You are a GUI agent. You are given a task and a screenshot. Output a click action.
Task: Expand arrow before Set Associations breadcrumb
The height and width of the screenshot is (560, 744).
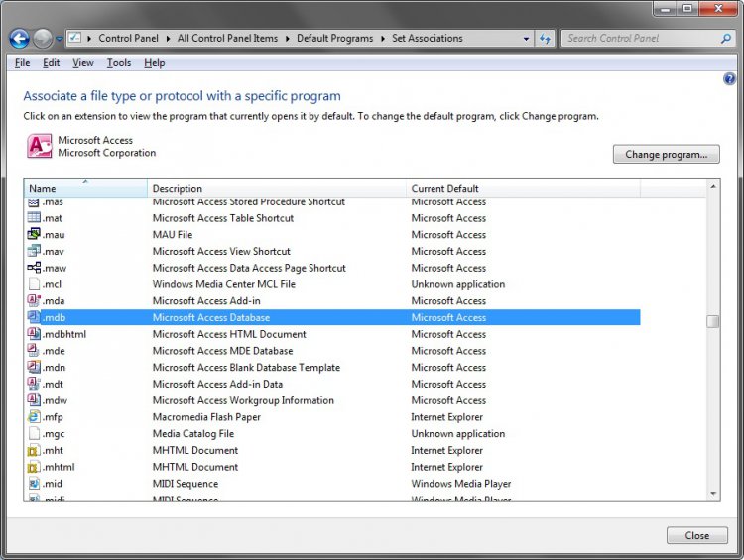click(x=383, y=39)
